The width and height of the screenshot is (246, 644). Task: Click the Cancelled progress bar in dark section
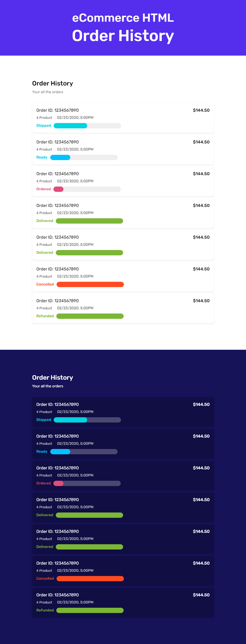90,579
